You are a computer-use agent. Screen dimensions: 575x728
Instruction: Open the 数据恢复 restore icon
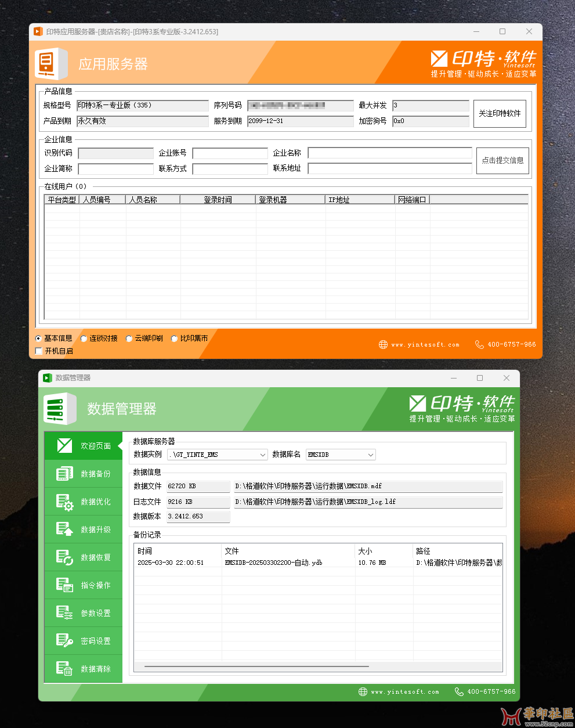coord(64,557)
